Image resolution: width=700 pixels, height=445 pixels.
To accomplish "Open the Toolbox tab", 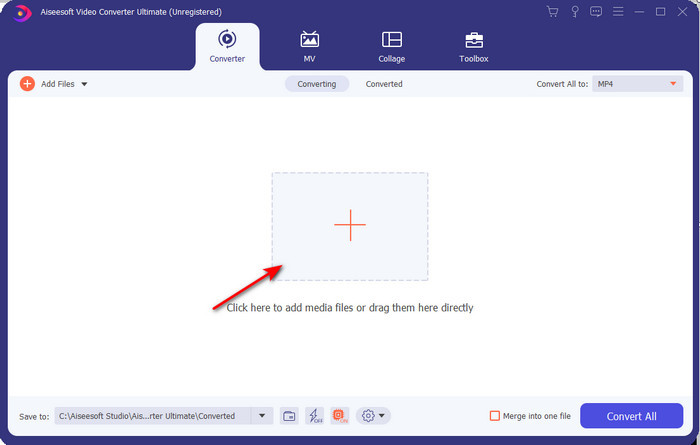I will (474, 46).
